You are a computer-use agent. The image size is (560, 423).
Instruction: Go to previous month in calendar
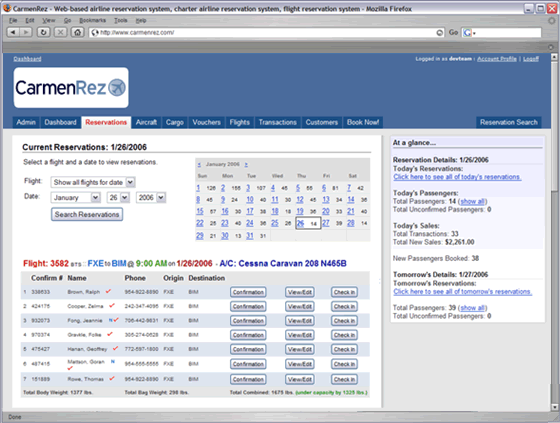(x=199, y=164)
